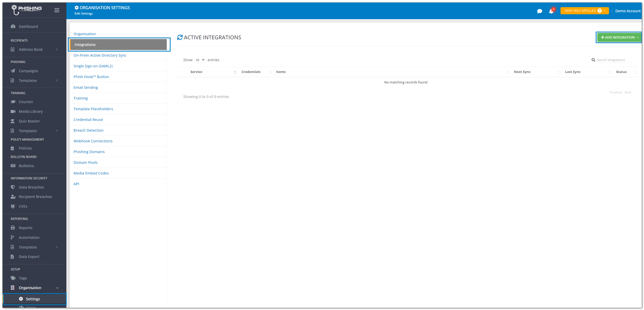Click the Policies clipboard icon
Image resolution: width=644 pixels, height=310 pixels.
tap(12, 148)
